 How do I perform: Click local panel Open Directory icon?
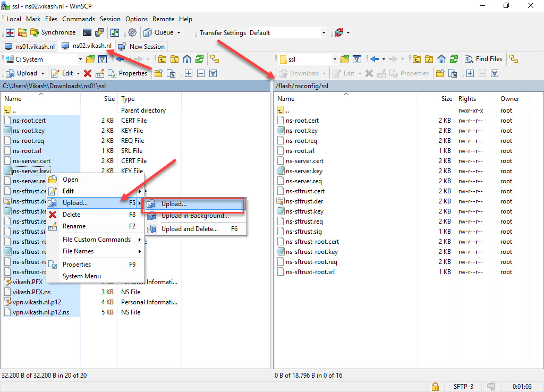[90, 59]
